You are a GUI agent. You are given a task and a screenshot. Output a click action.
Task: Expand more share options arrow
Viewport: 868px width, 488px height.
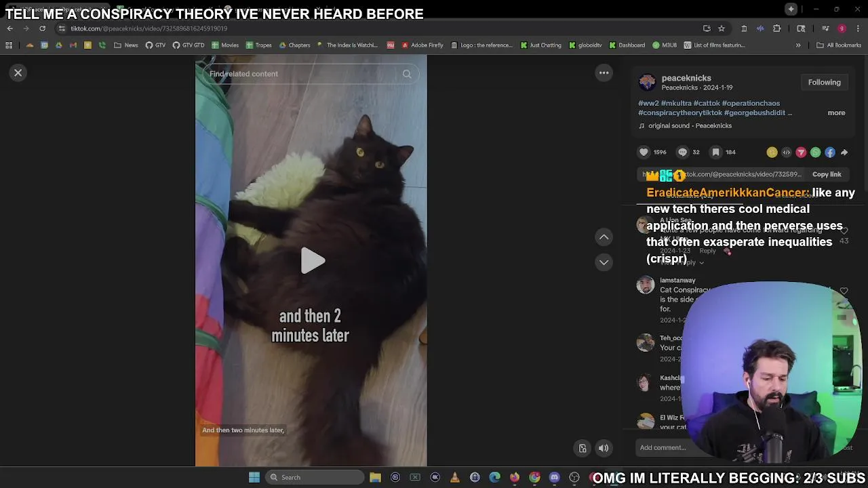844,152
